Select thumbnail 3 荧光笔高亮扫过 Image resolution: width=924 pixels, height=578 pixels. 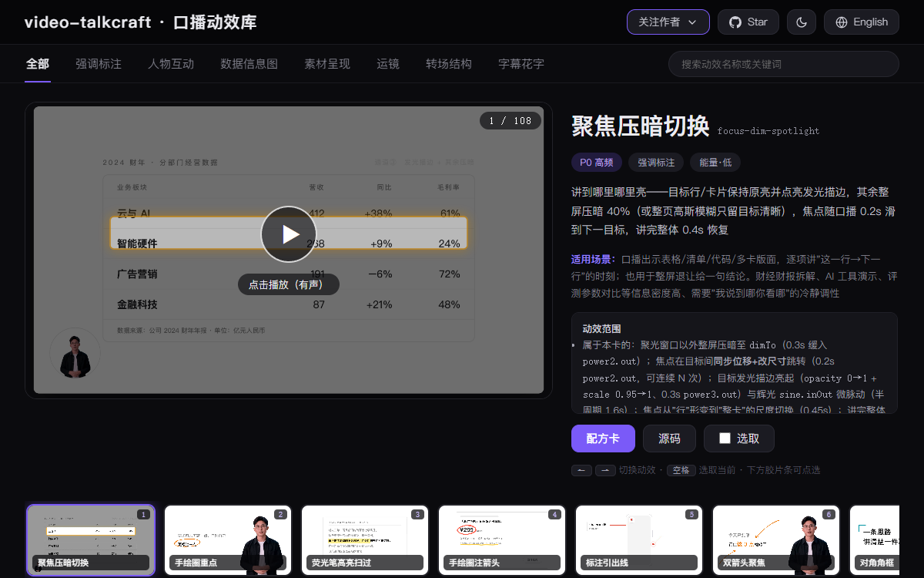[365, 540]
